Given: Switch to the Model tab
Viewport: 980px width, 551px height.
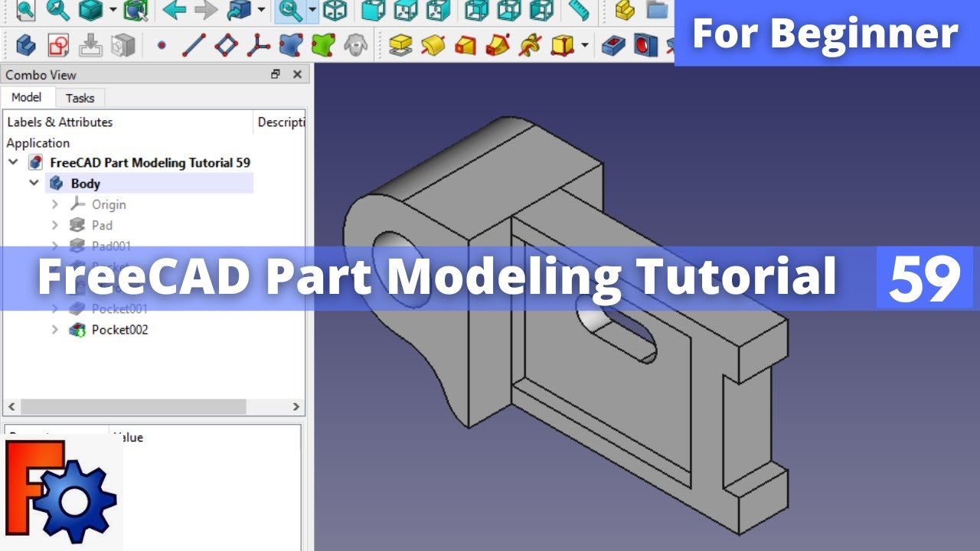Looking at the screenshot, I should point(27,97).
